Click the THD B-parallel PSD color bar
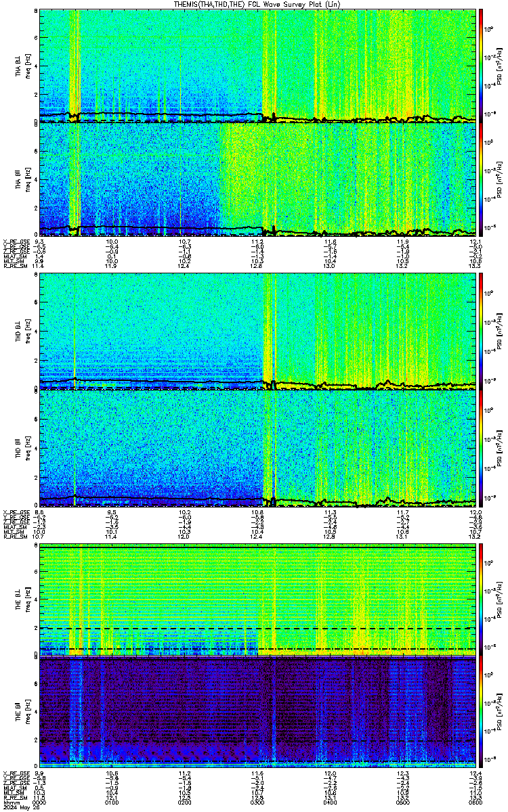The image size is (508, 812). [480, 447]
